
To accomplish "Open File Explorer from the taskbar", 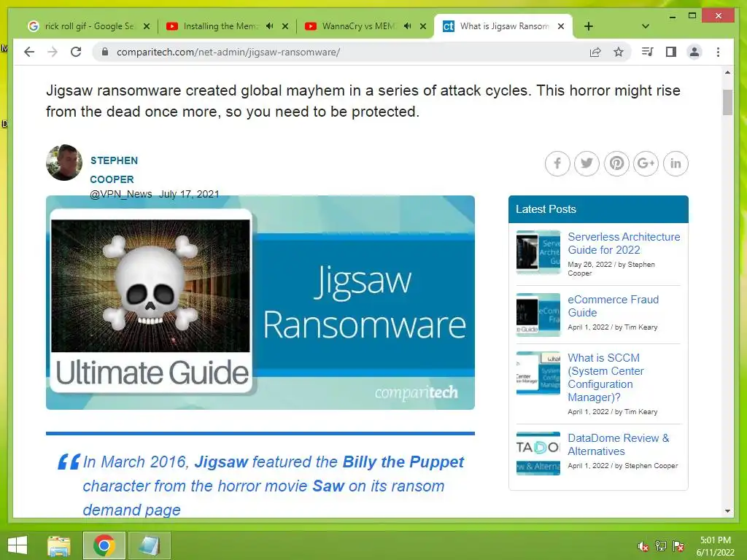I will pyautogui.click(x=59, y=545).
